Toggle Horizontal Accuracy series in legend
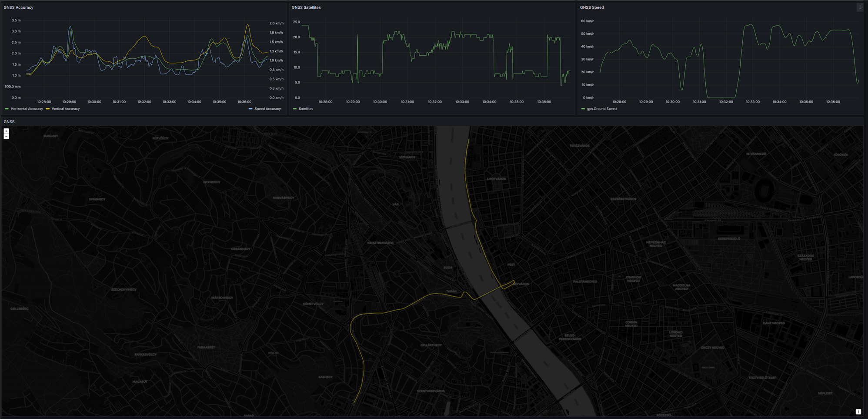The width and height of the screenshot is (868, 419). [27, 109]
